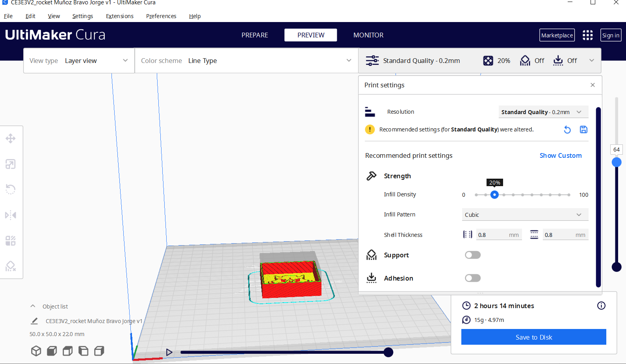Viewport: 626px width, 364px height.
Task: Select the Scale tool in left toolbar
Action: click(11, 164)
